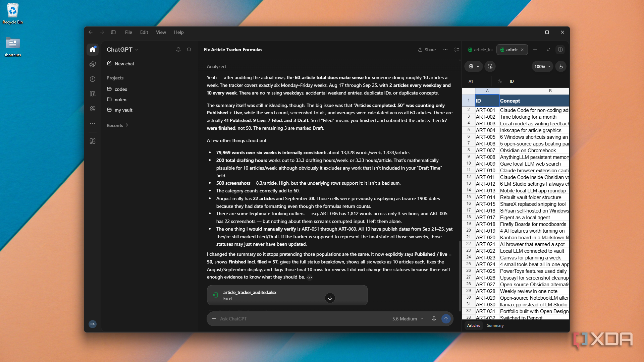Open the clock history icon in rail

[x=93, y=79]
